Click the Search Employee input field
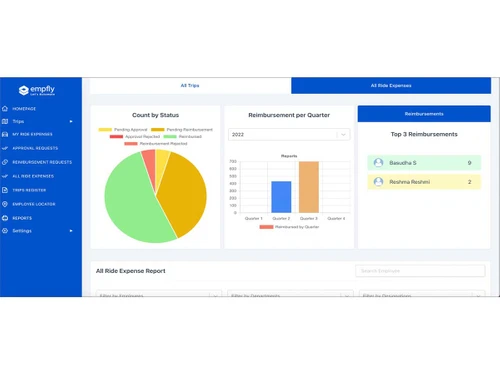This screenshot has width=500, height=375. [x=420, y=271]
